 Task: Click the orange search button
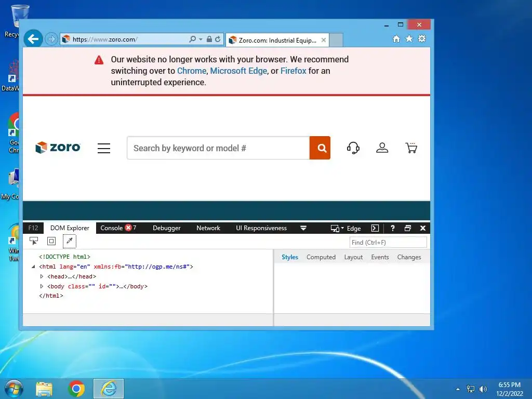(x=320, y=148)
